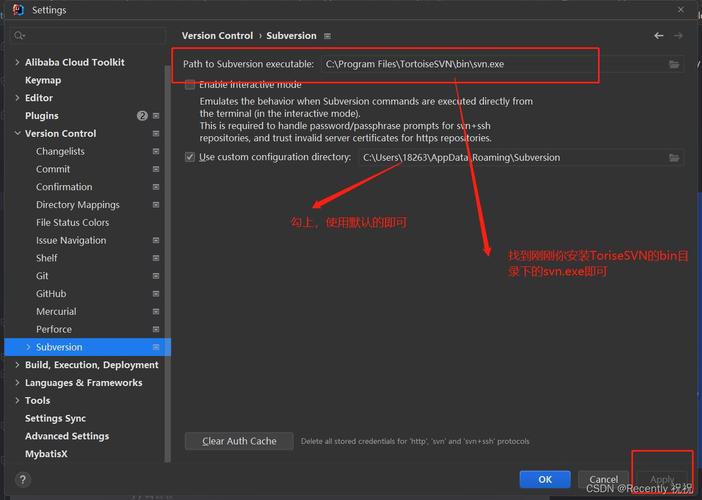Click the OK button
Screen dimensions: 702x500
545,479
